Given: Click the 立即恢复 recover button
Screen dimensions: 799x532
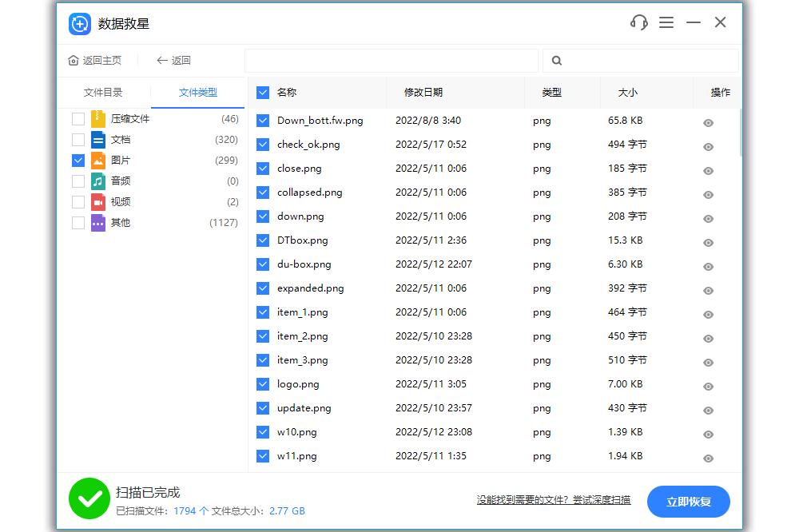Looking at the screenshot, I should click(689, 502).
